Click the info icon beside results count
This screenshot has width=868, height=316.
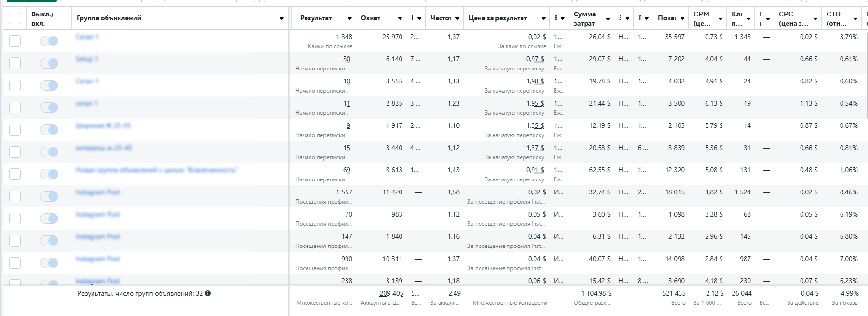(x=208, y=293)
